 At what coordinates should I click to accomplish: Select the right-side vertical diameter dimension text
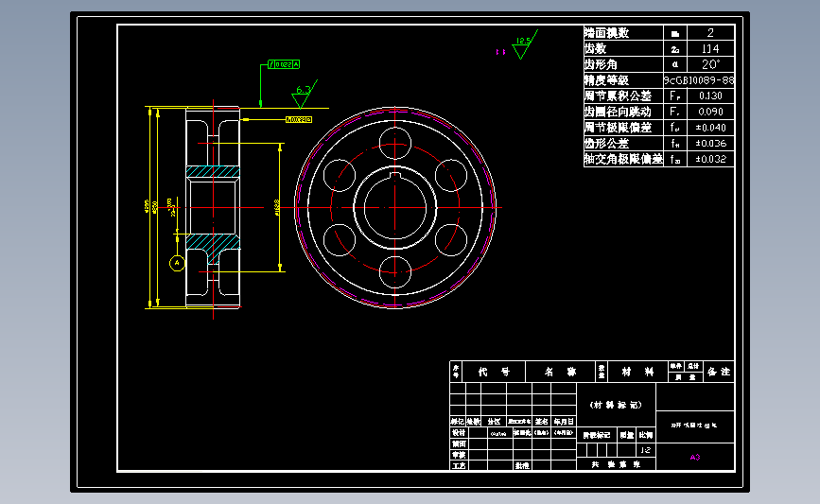click(x=277, y=208)
